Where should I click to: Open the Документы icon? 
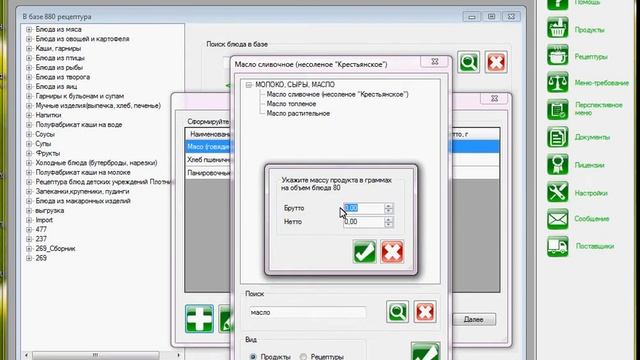point(558,137)
